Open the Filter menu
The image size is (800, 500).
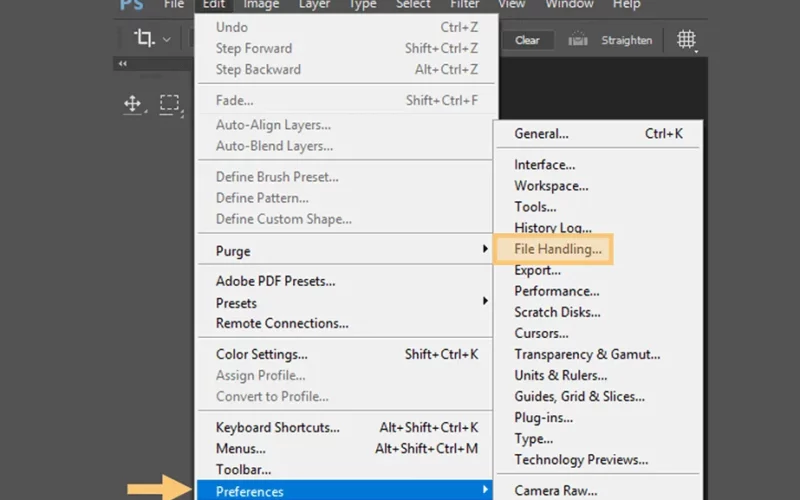[464, 5]
